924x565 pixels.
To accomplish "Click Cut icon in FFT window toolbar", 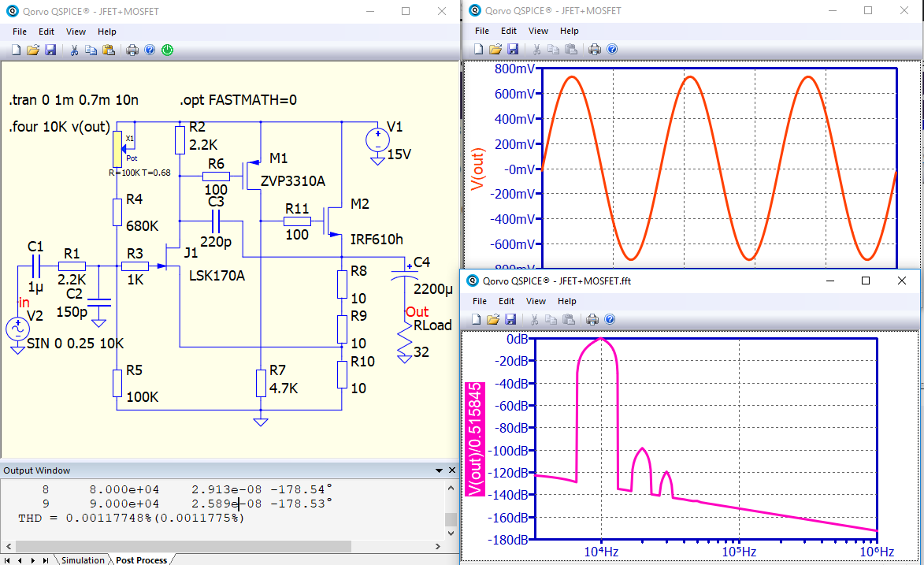I will 534,319.
